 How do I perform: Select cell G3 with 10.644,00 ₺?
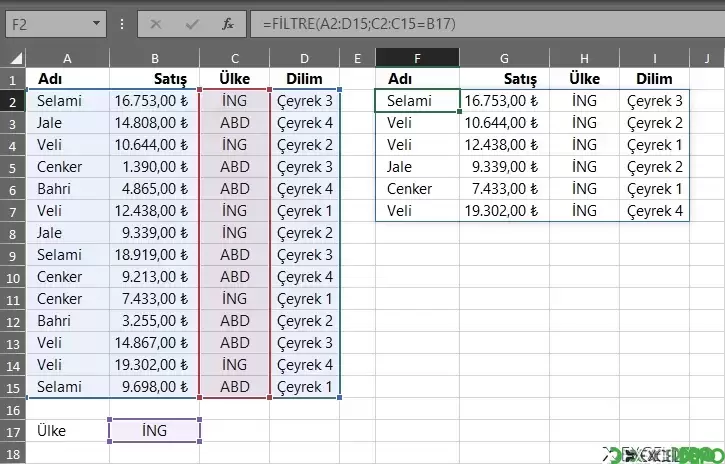click(x=504, y=123)
